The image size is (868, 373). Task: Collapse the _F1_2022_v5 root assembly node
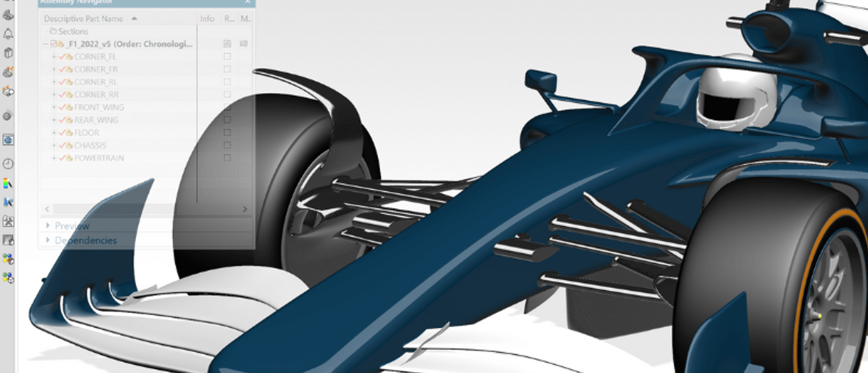tap(46, 44)
